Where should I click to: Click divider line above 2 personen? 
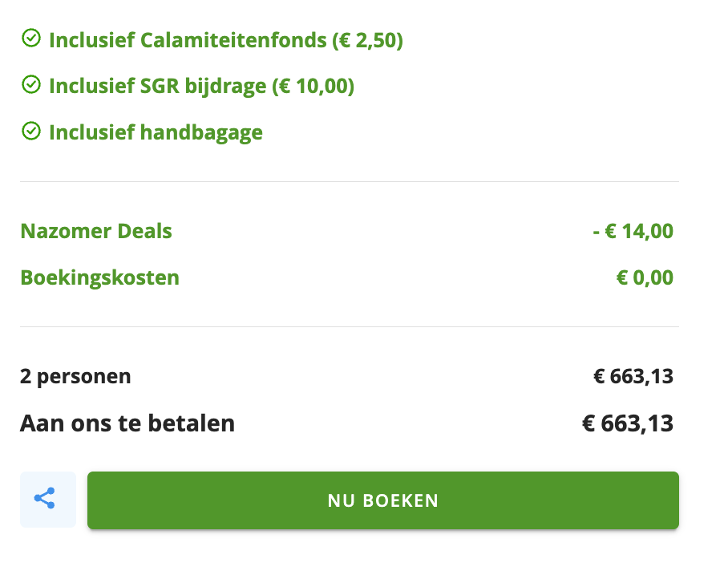point(350,327)
